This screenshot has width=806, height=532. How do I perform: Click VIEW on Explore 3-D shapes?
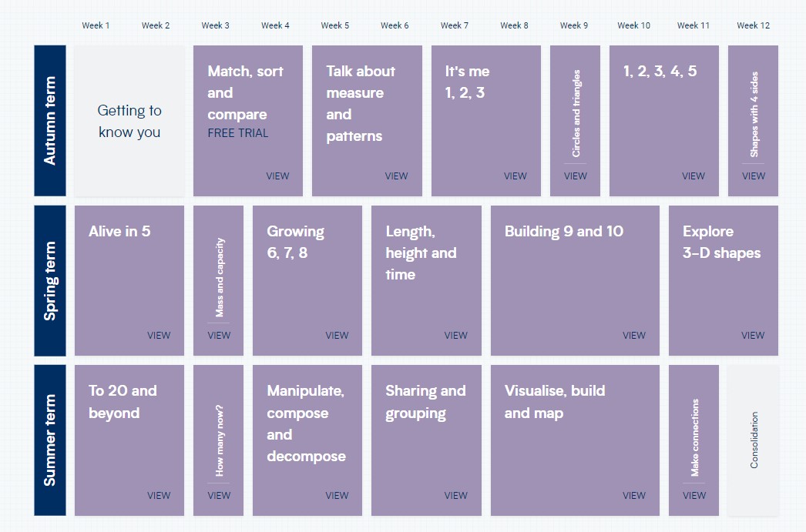(x=753, y=336)
